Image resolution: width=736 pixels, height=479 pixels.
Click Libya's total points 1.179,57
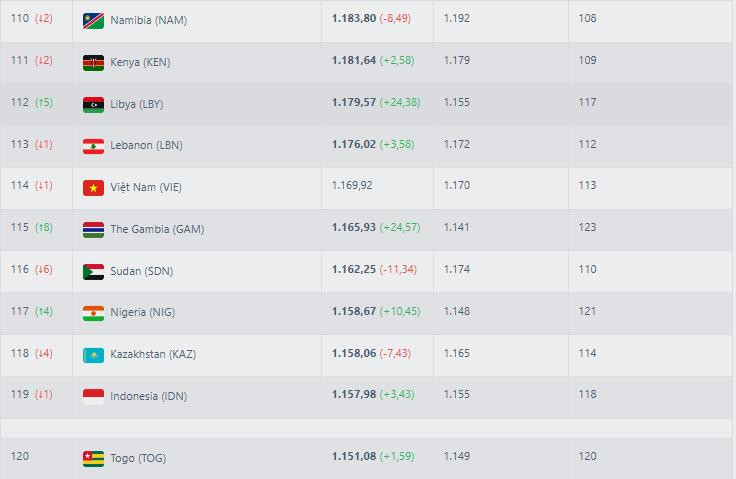pos(354,103)
